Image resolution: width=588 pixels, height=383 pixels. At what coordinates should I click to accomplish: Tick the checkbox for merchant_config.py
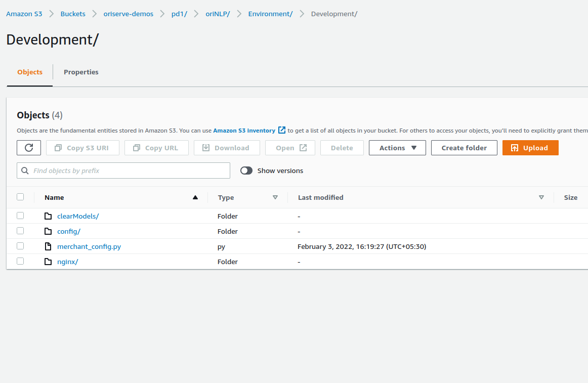point(20,246)
